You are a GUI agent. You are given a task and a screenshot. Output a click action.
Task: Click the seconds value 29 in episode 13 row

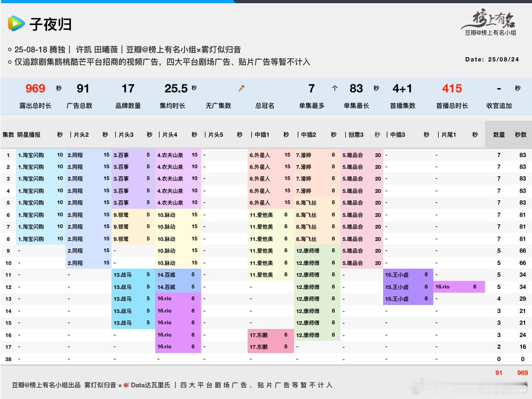coord(522,299)
